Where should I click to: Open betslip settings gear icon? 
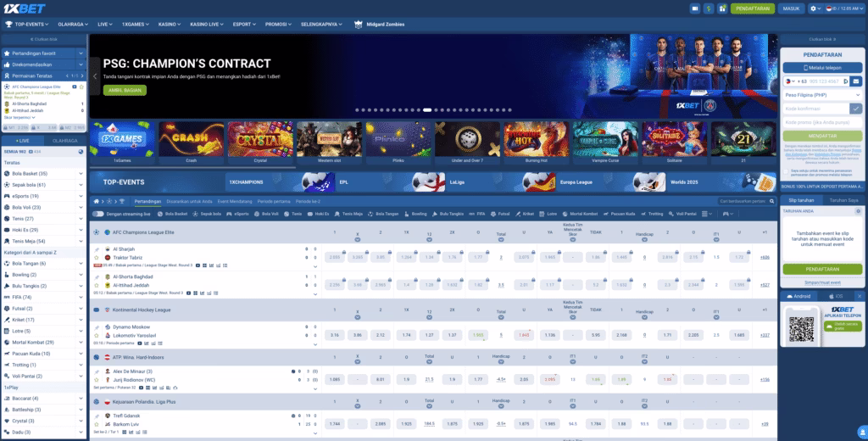(x=859, y=212)
